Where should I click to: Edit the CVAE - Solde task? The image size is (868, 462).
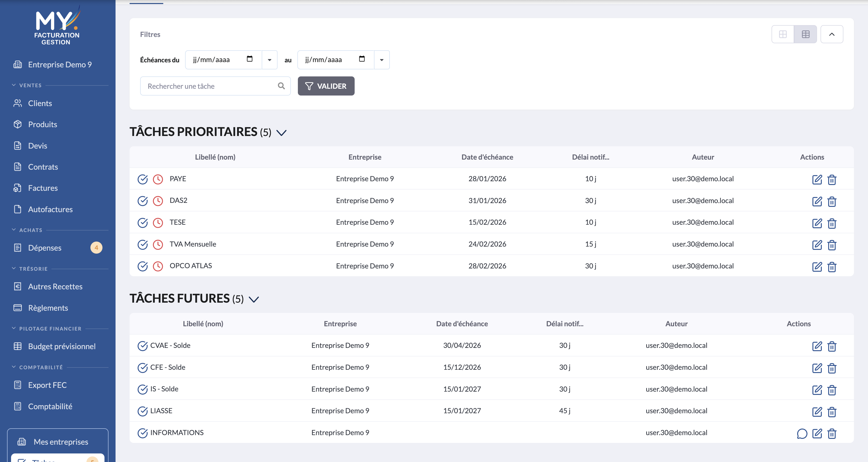point(817,346)
